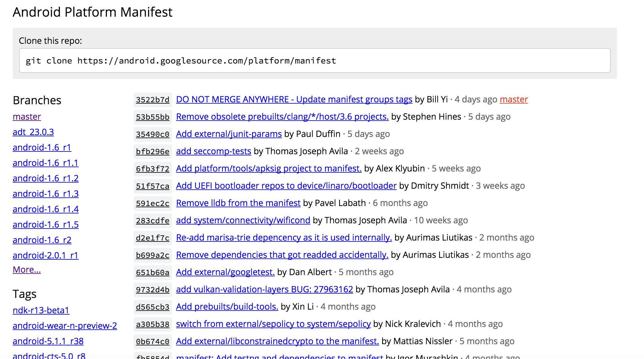
Task: Open the "add seccomp-tests" commit link
Action: tap(214, 151)
